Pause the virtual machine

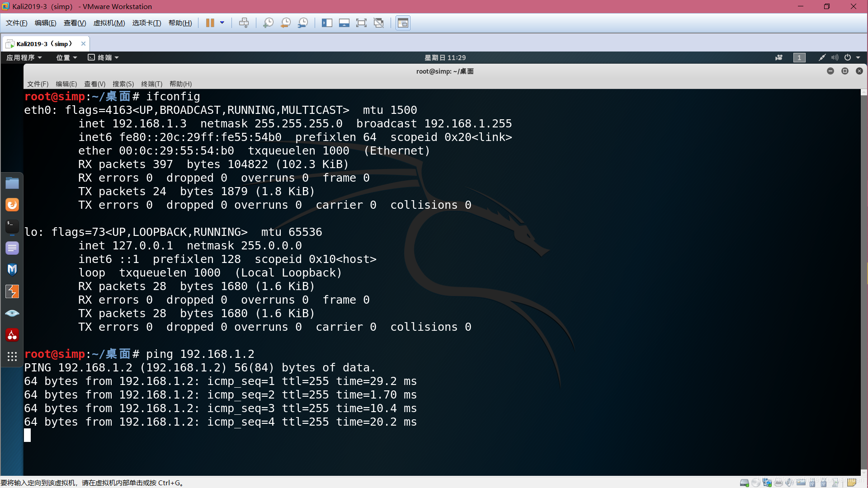[x=210, y=23]
